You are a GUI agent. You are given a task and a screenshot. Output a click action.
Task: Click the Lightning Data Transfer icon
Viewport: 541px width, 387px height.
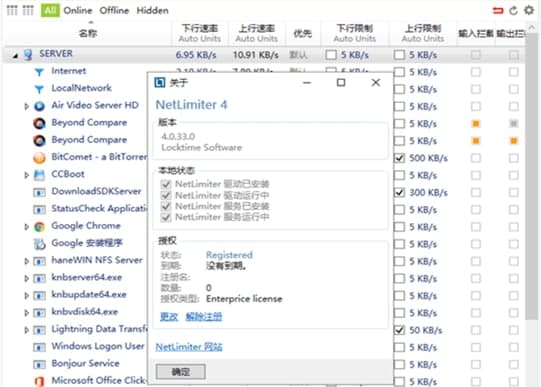pos(39,330)
